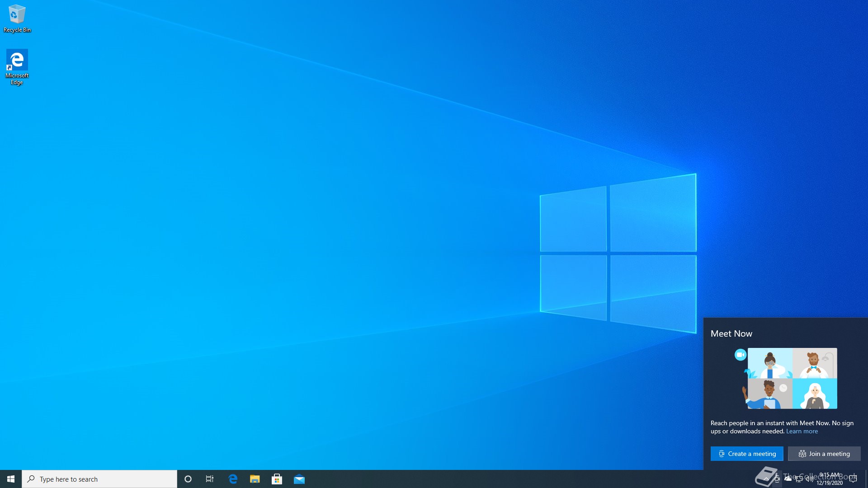Click the Type here to search box
868x488 pixels.
(x=99, y=479)
